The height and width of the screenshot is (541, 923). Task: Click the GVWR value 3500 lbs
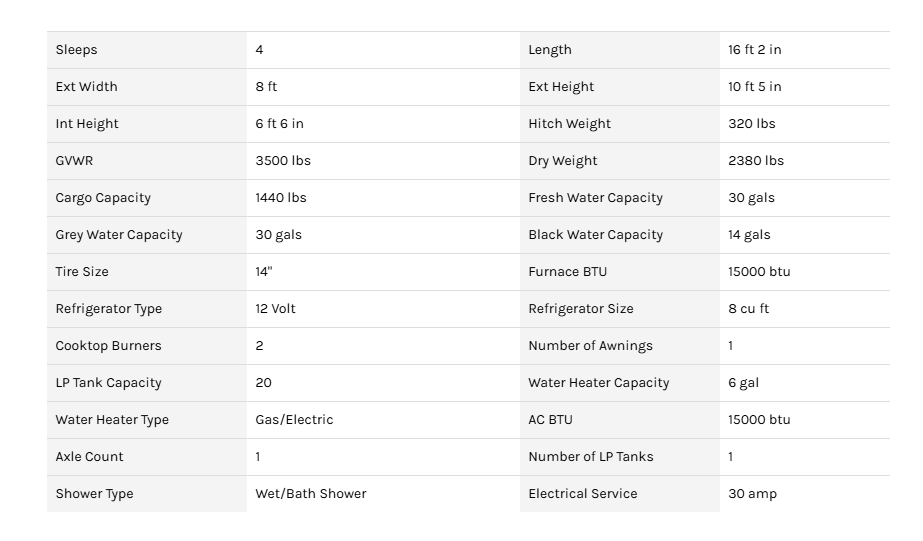pyautogui.click(x=283, y=161)
